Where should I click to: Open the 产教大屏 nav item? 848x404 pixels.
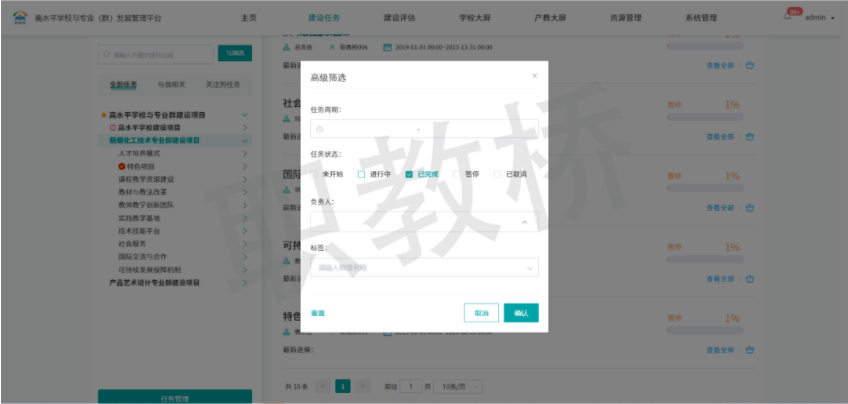pyautogui.click(x=550, y=18)
